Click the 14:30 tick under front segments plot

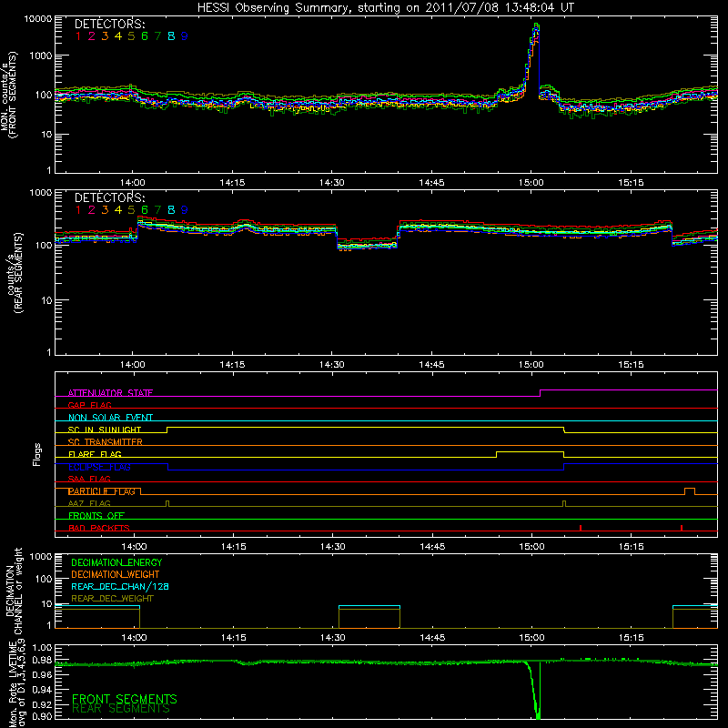332,183
